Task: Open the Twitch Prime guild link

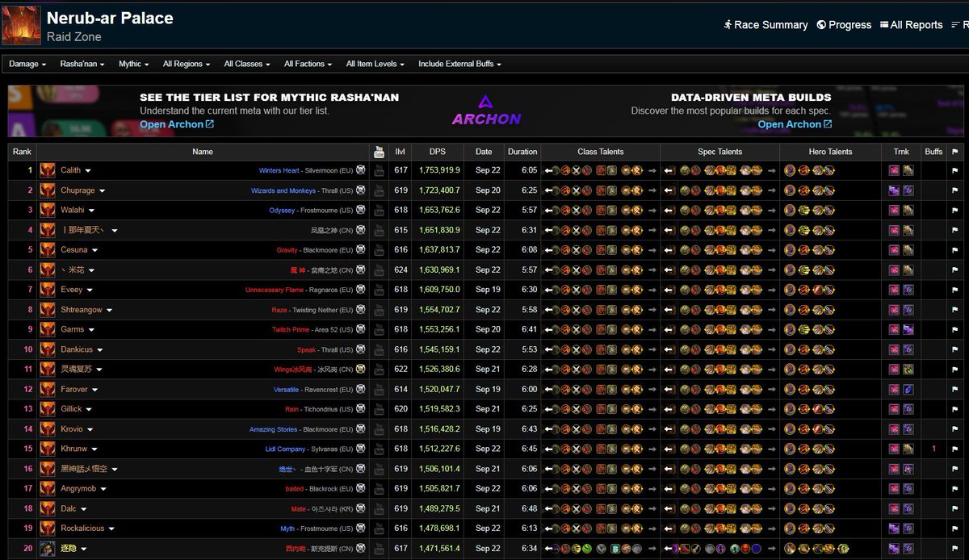Action: pos(291,329)
